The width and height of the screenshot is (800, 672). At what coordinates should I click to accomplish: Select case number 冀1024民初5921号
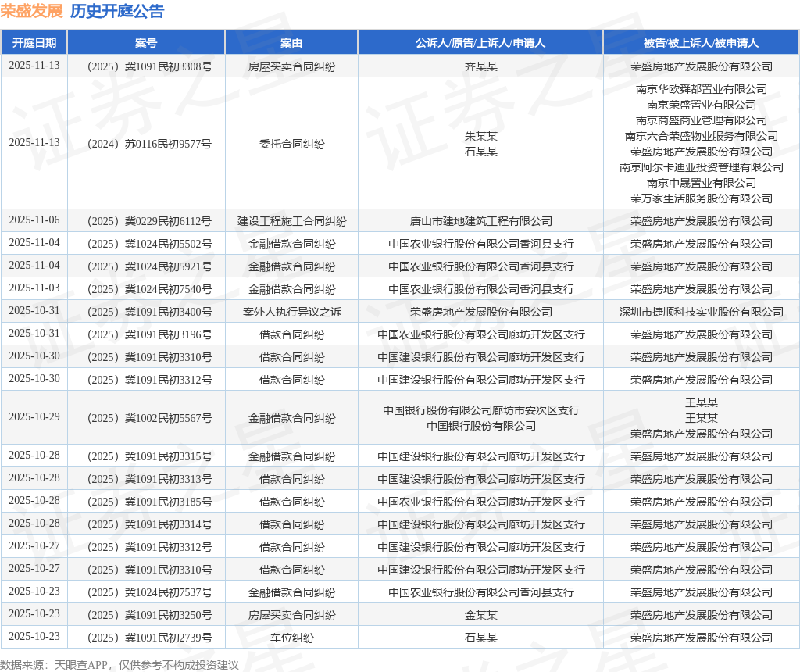tap(149, 266)
